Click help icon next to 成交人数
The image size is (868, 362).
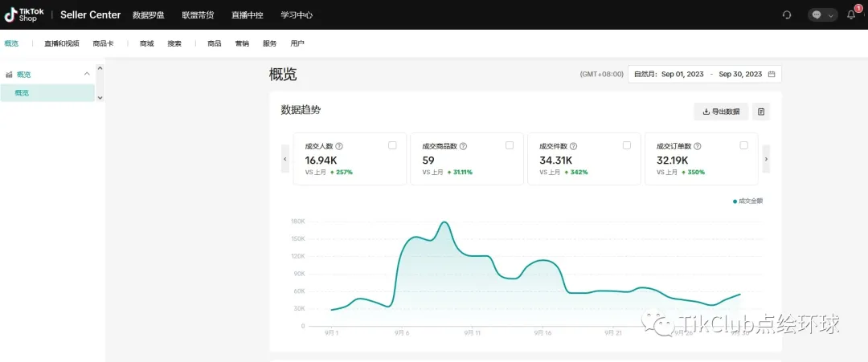tap(339, 146)
